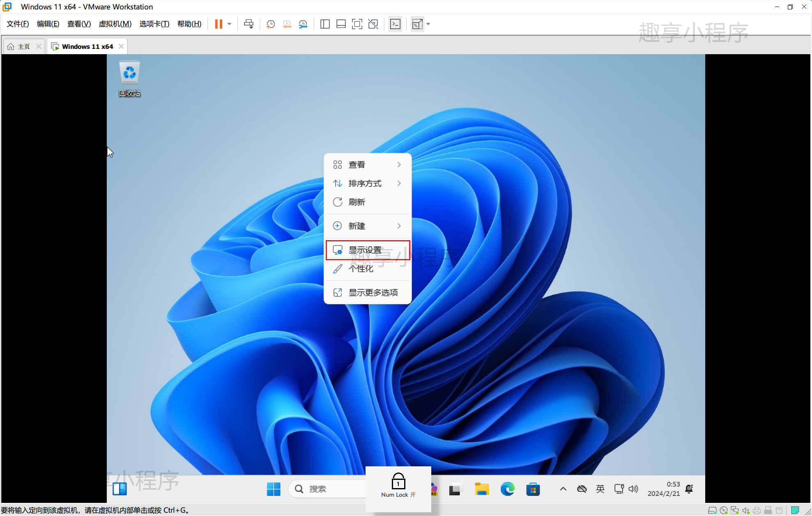The image size is (812, 516).
Task: Switch to Unity mode icon
Action: click(373, 24)
